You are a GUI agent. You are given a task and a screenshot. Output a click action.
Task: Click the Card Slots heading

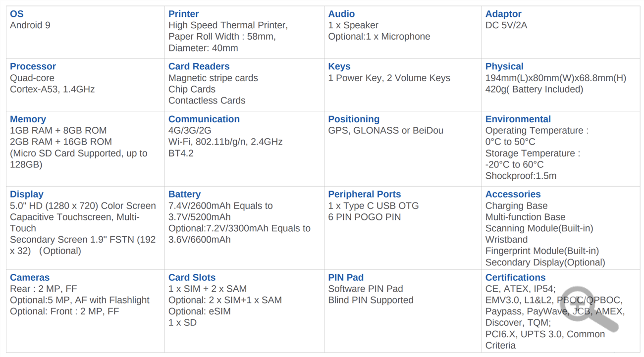pyautogui.click(x=192, y=277)
